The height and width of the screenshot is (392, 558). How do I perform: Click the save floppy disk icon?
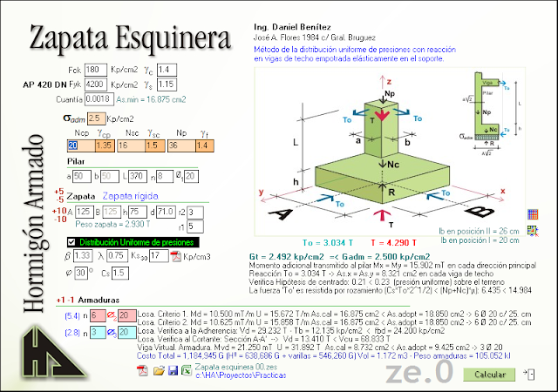(173, 370)
